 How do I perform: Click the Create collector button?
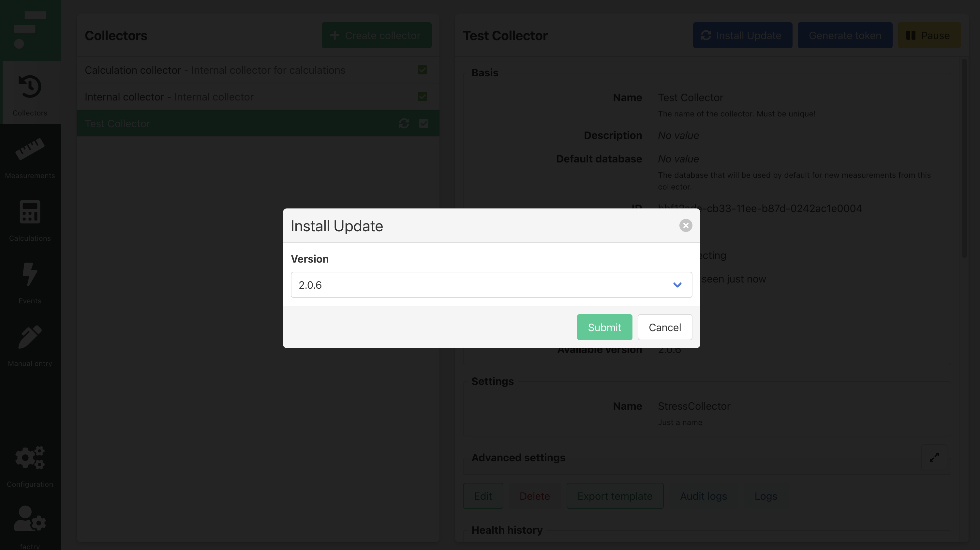(x=376, y=35)
